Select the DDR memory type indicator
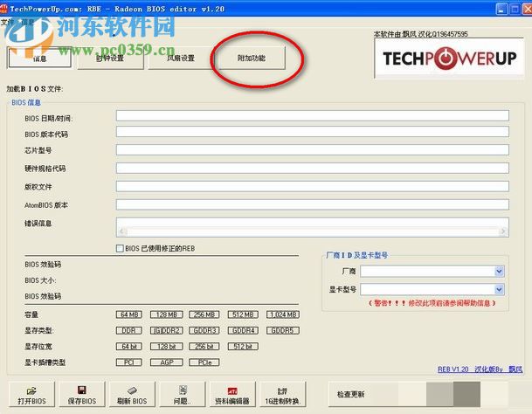This screenshot has height=414, width=532. pyautogui.click(x=129, y=330)
